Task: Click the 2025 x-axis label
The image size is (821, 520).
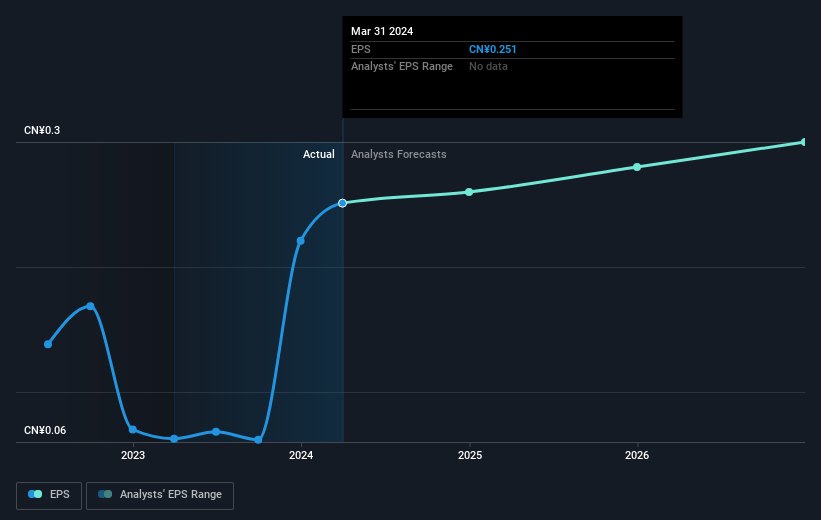Action: 470,456
